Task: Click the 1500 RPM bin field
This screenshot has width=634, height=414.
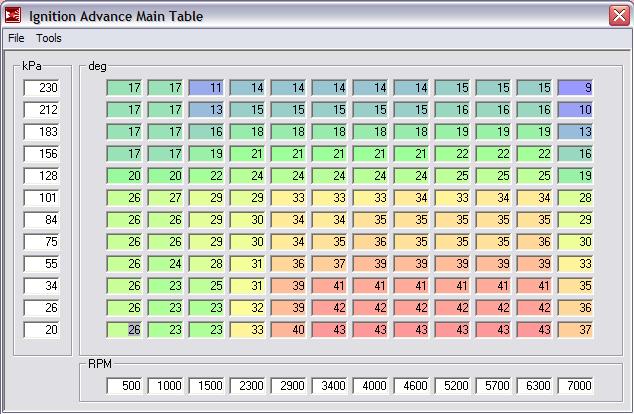Action: (206, 385)
